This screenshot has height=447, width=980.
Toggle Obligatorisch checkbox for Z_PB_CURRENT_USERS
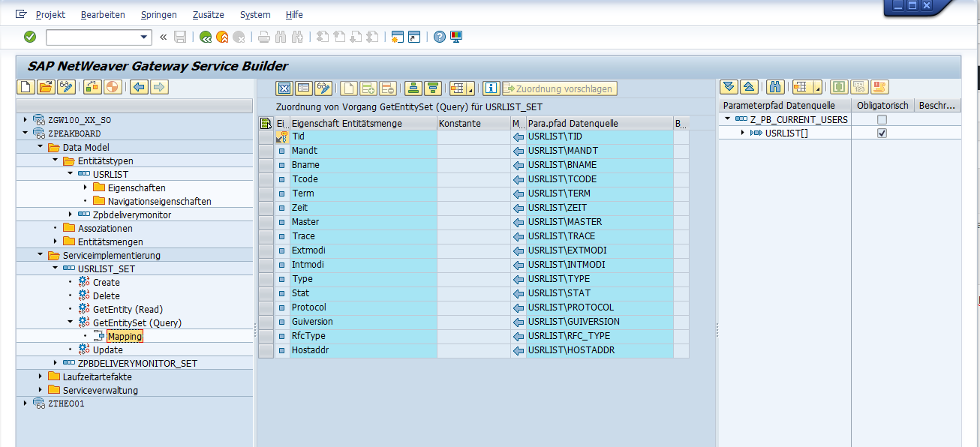(882, 119)
